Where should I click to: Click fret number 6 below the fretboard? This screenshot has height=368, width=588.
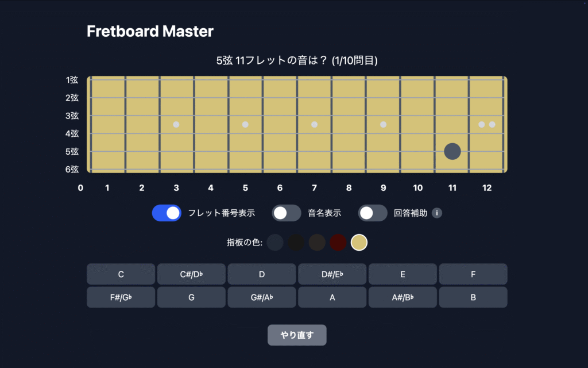pyautogui.click(x=280, y=188)
